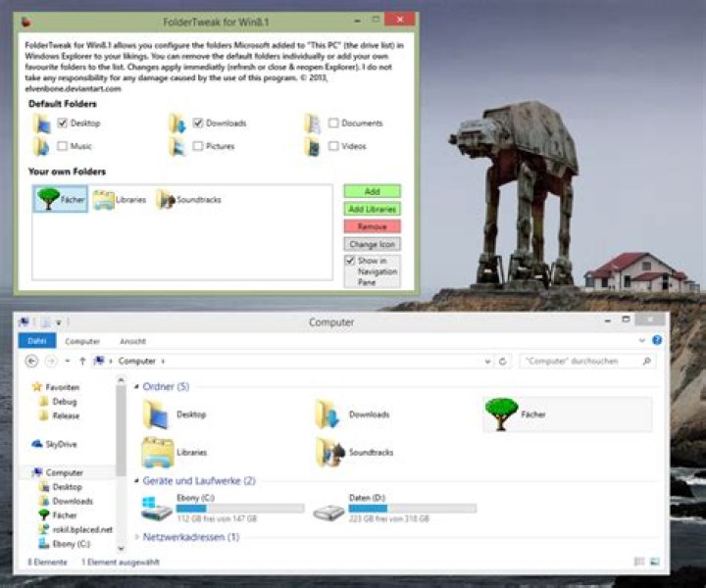Screen dimensions: 706x588
Task: Select Ebony (C:) in navigation pane
Action: [65, 544]
